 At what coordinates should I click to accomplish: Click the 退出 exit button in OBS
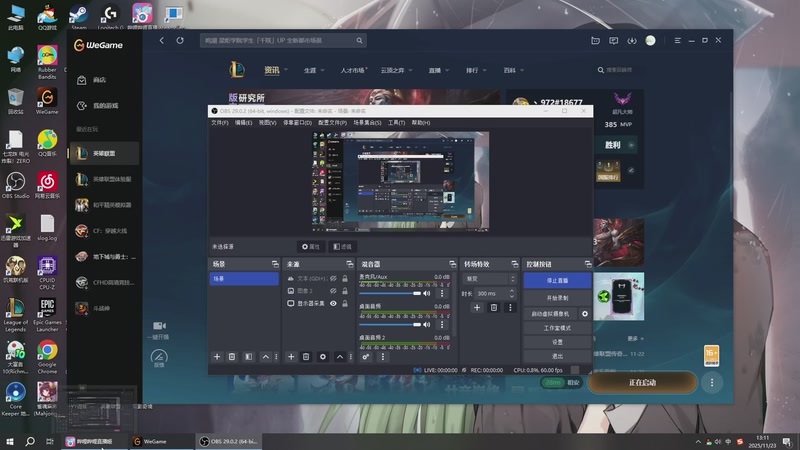click(x=557, y=356)
